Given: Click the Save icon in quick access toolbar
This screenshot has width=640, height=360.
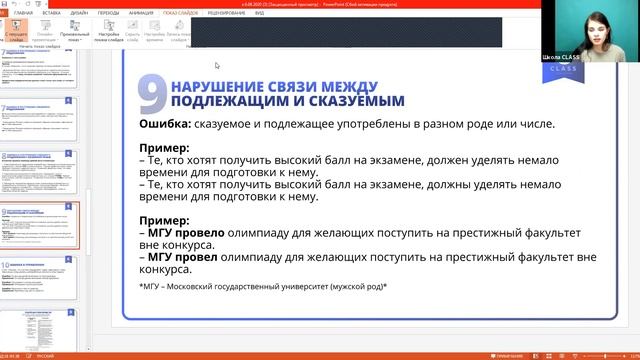Looking at the screenshot, I should pos(4,4).
